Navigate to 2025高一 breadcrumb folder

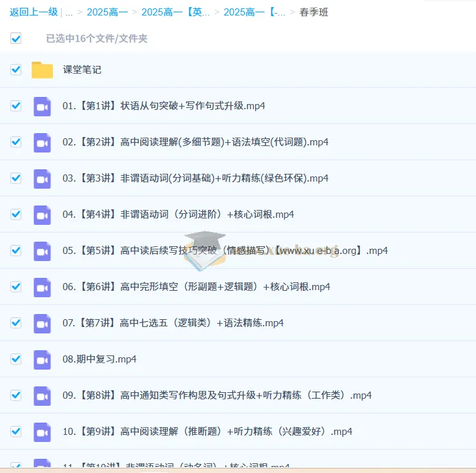tap(107, 12)
